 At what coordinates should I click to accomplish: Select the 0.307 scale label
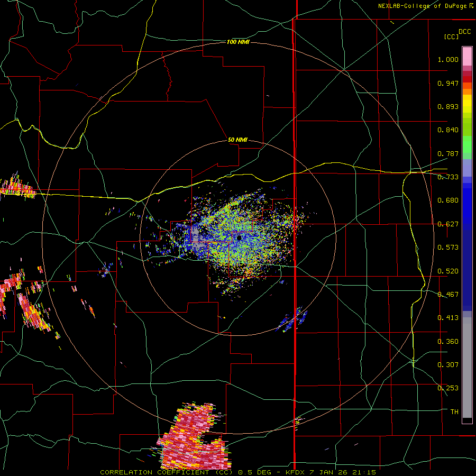click(x=448, y=365)
